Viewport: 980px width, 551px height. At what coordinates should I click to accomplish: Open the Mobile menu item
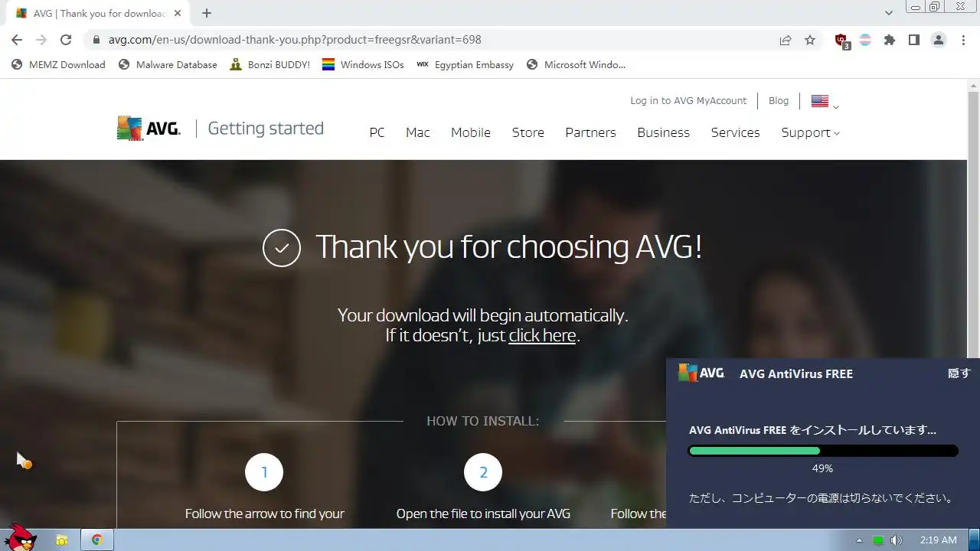pyautogui.click(x=470, y=132)
